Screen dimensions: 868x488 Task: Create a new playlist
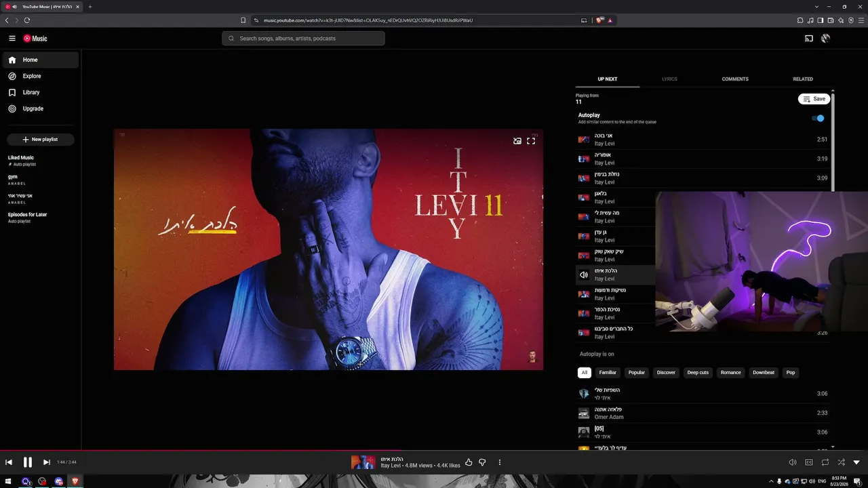pyautogui.click(x=41, y=140)
